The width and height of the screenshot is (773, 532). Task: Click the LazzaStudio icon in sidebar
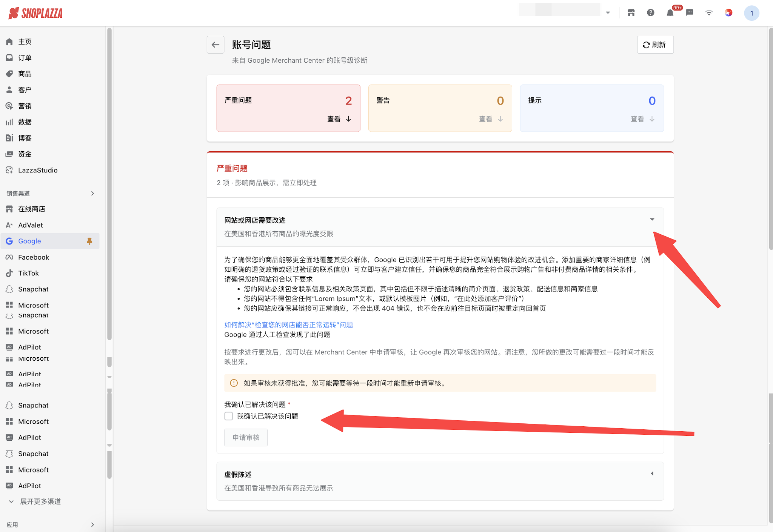coord(9,170)
